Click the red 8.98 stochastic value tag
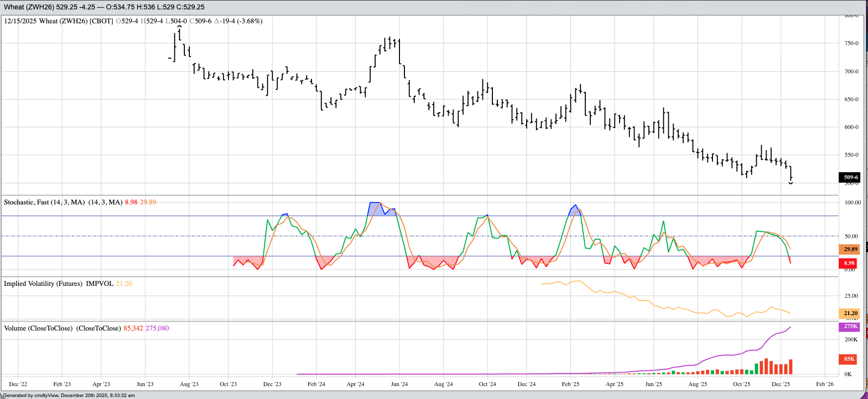Screen dimensions: 868x399 coord(849,263)
